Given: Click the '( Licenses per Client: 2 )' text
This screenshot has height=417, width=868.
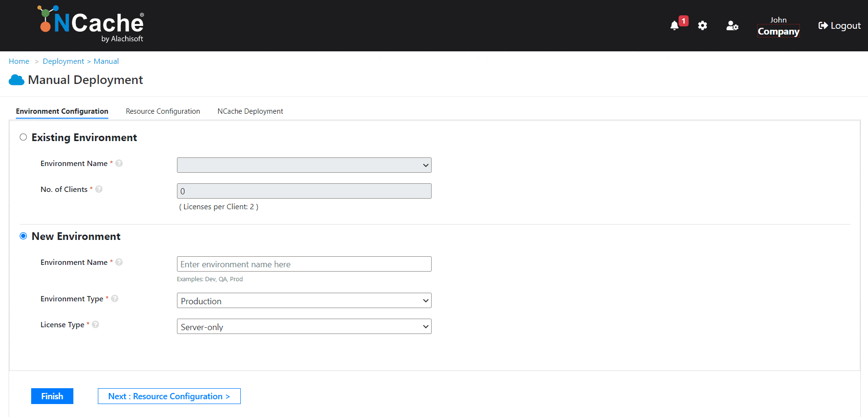Looking at the screenshot, I should (x=219, y=207).
